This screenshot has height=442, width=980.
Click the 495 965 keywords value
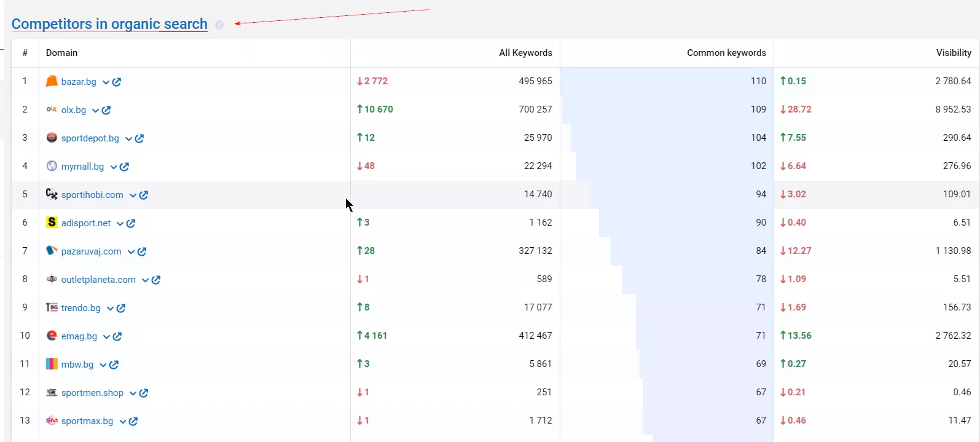tap(535, 81)
